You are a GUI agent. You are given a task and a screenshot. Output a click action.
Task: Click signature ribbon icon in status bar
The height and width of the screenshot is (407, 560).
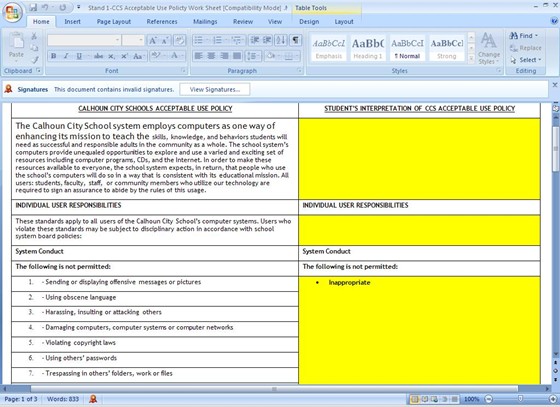click(x=93, y=399)
